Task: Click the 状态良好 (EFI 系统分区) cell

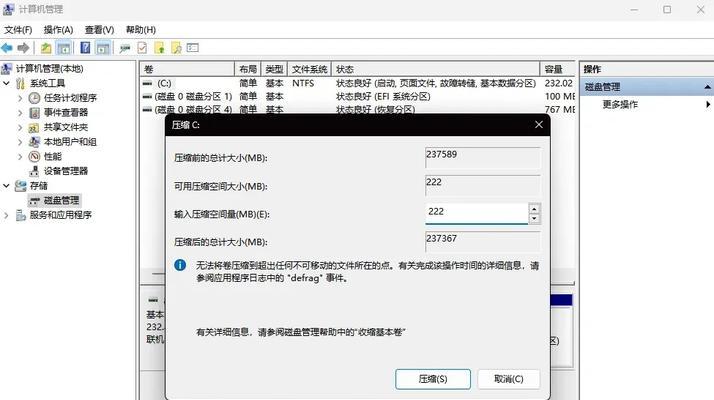Action: (x=383, y=97)
